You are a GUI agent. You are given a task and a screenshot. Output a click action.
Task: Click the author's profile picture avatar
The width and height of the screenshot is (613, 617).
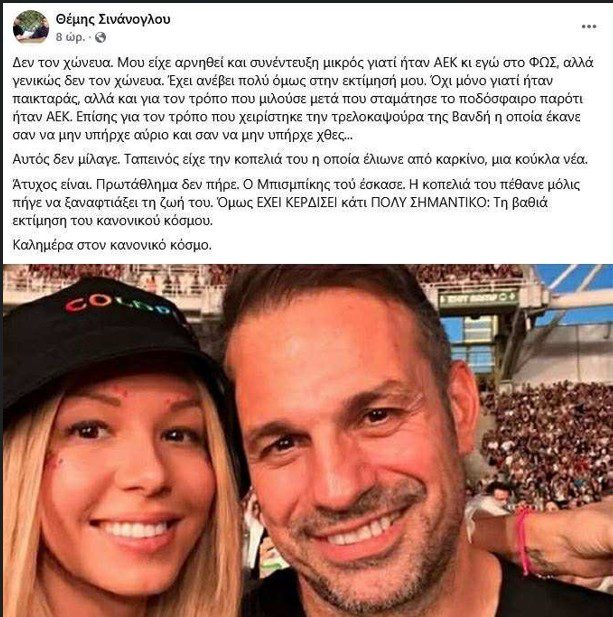(30, 26)
